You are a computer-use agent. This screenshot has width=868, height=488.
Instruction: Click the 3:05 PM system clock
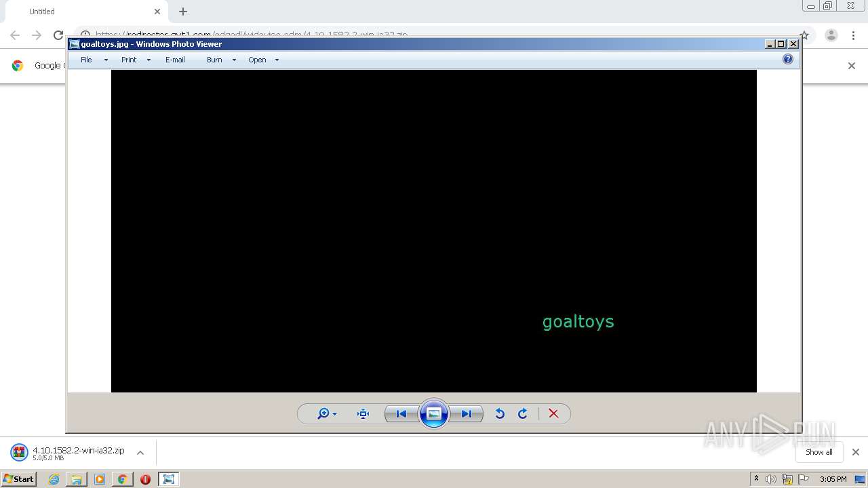(x=833, y=479)
